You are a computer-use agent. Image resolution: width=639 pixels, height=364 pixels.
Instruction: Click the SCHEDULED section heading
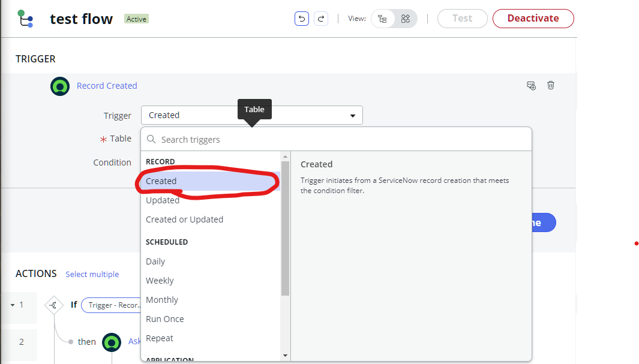point(167,242)
